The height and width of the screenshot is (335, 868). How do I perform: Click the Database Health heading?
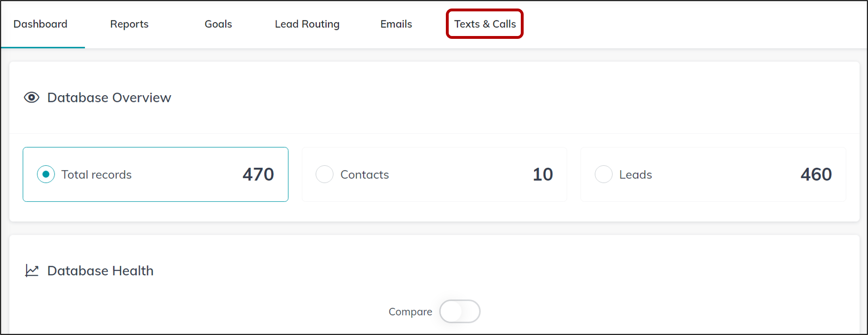coord(101,271)
